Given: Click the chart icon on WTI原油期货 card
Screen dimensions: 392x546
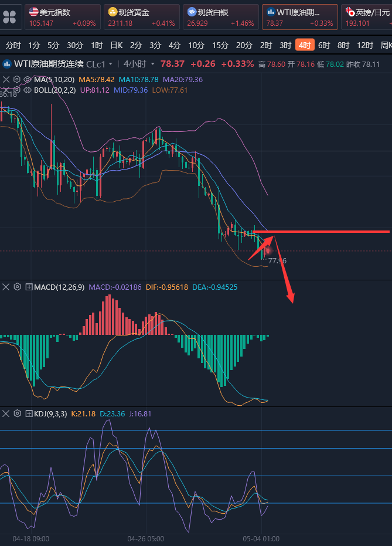Looking at the screenshot, I should pos(271,12).
